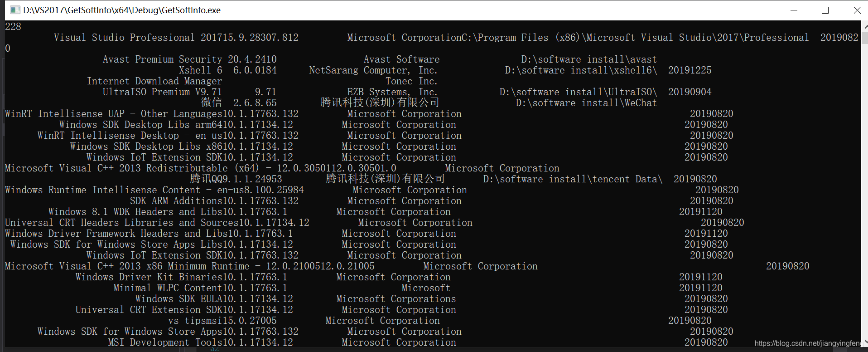868x352 pixels.
Task: Click 'WinRT Intellisense Desktop - en-us' entry
Action: 130,135
